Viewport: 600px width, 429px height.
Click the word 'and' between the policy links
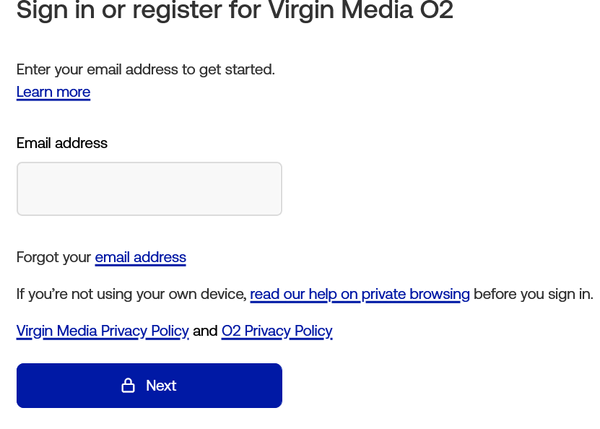pyautogui.click(x=205, y=331)
